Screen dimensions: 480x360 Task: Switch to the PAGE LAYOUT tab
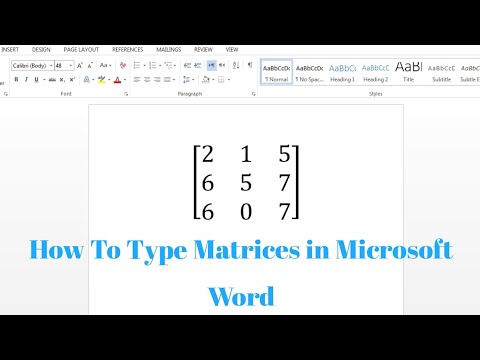pyautogui.click(x=81, y=50)
